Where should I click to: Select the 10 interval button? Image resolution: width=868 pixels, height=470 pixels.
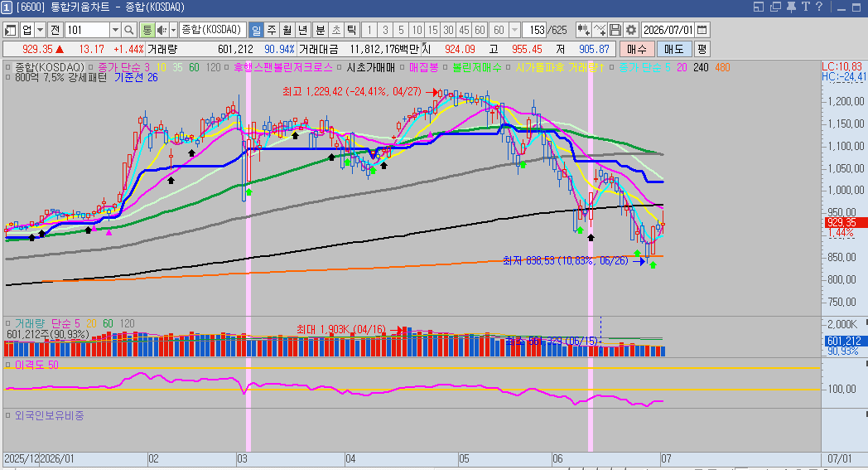[417, 30]
